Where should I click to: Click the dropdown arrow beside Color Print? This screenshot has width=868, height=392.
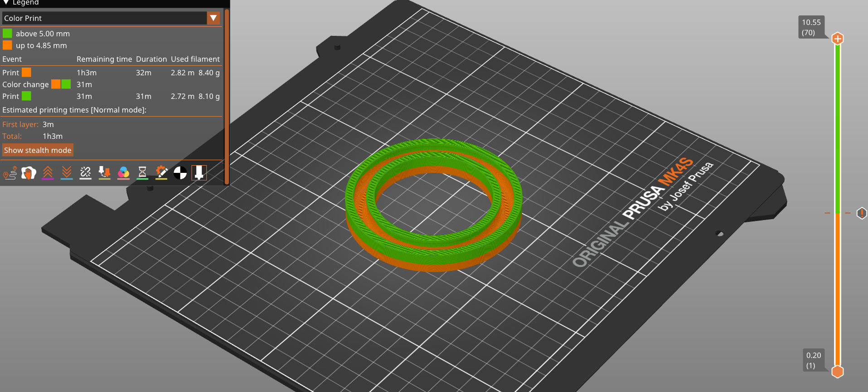pos(213,18)
